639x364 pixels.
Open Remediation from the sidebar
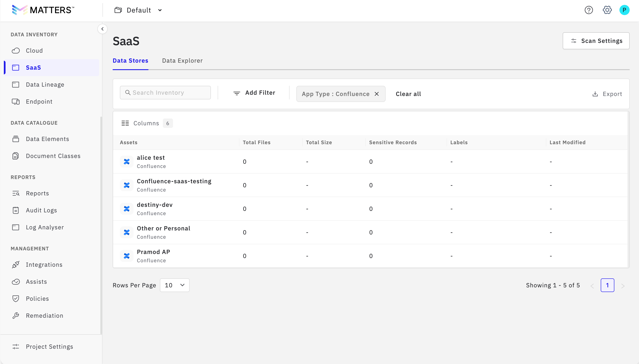[x=52, y=316]
